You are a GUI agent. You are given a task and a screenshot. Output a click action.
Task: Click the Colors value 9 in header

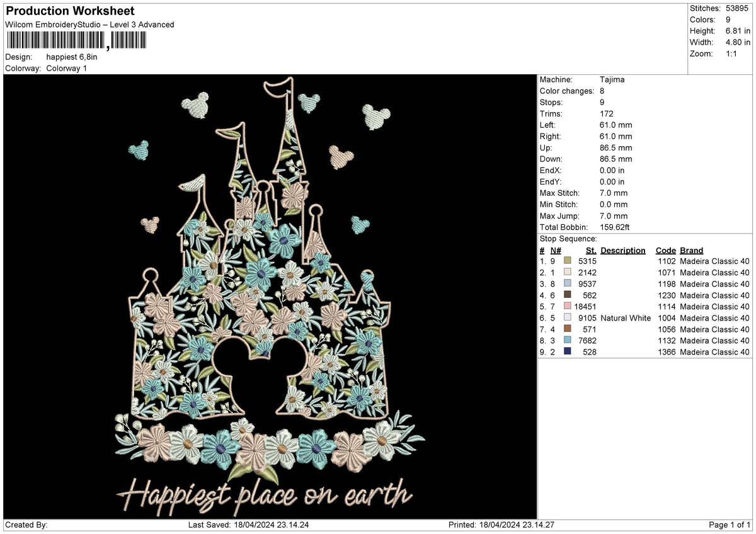728,20
